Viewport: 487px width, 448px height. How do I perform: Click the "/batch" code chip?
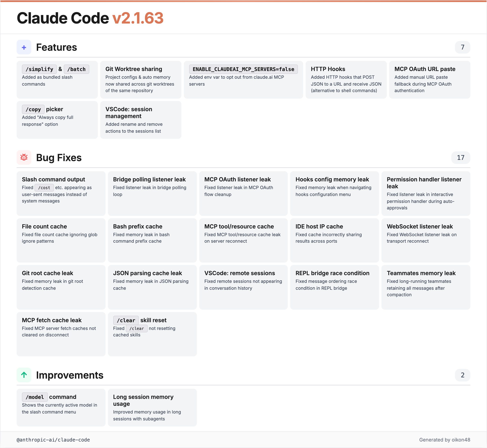pos(76,69)
